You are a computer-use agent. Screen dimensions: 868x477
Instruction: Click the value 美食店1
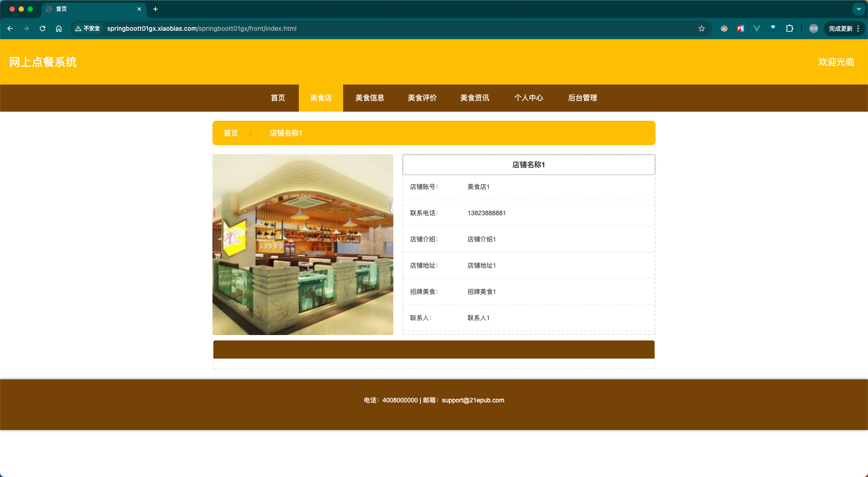(478, 187)
